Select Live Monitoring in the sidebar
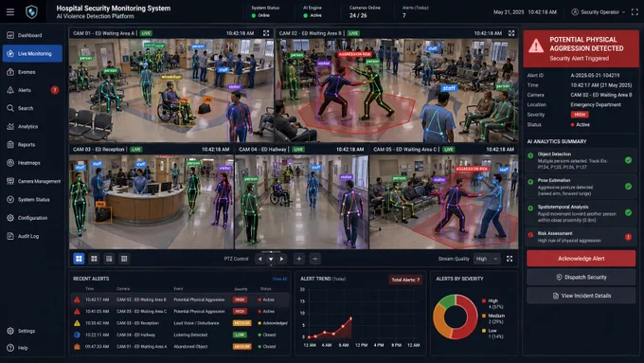Image resolution: width=644 pixels, height=363 pixels. point(32,53)
